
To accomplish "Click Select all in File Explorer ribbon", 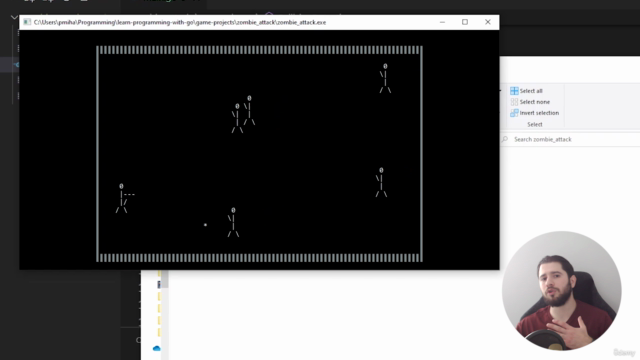I will [x=526, y=91].
